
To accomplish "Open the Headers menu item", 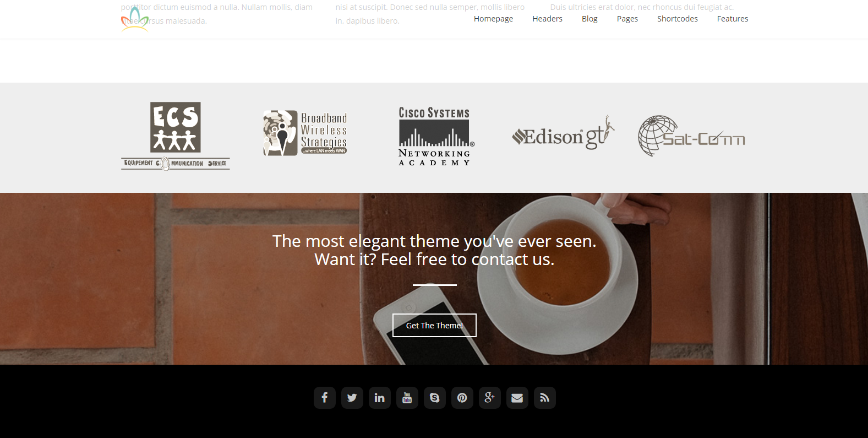I will [x=548, y=19].
